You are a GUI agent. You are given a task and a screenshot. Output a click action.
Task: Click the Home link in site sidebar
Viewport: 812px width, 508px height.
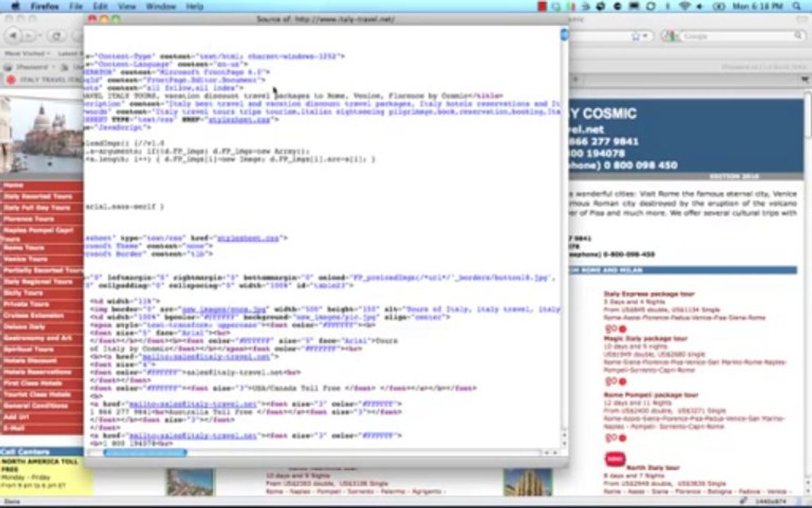[13, 185]
